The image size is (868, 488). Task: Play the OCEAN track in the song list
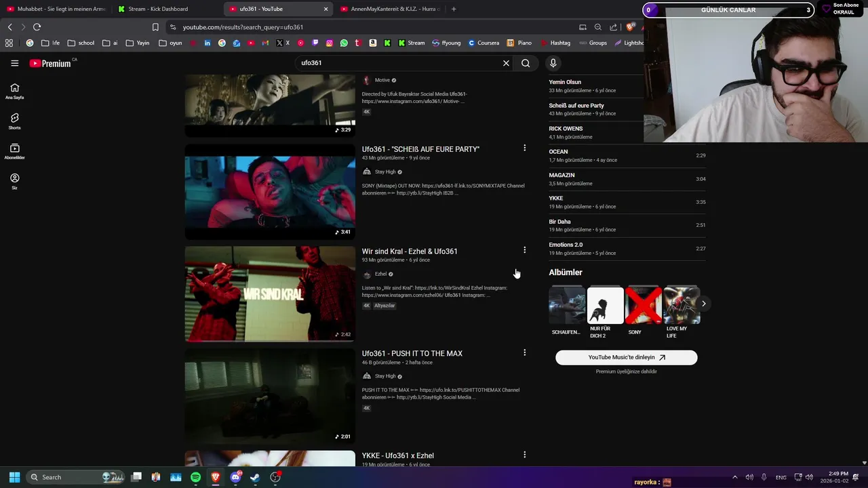pyautogui.click(x=627, y=156)
